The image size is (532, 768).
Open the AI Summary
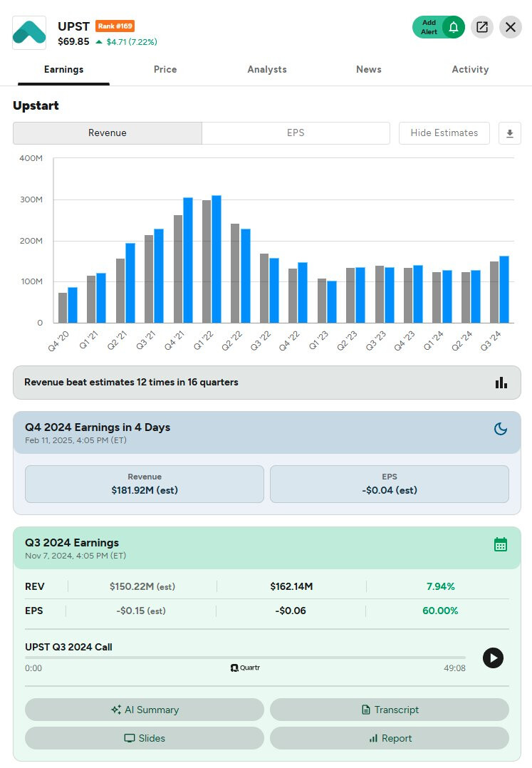coord(145,710)
